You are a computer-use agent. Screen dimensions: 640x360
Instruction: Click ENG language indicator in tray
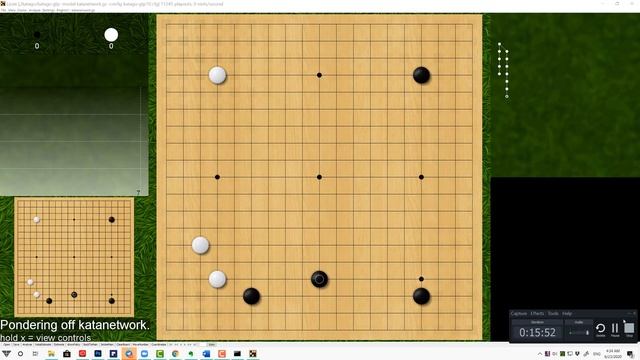click(597, 354)
